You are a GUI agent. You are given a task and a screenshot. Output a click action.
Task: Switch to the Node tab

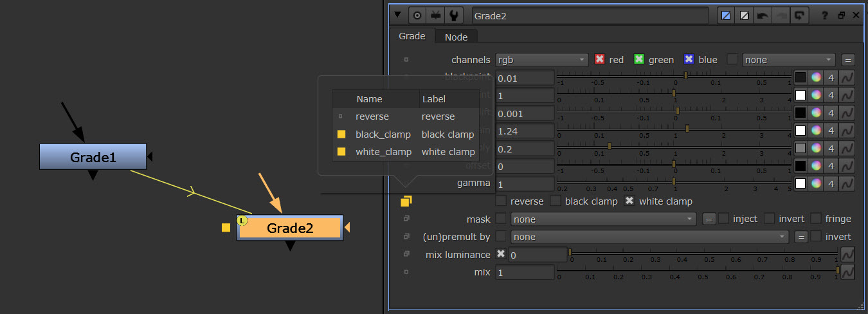click(x=456, y=37)
